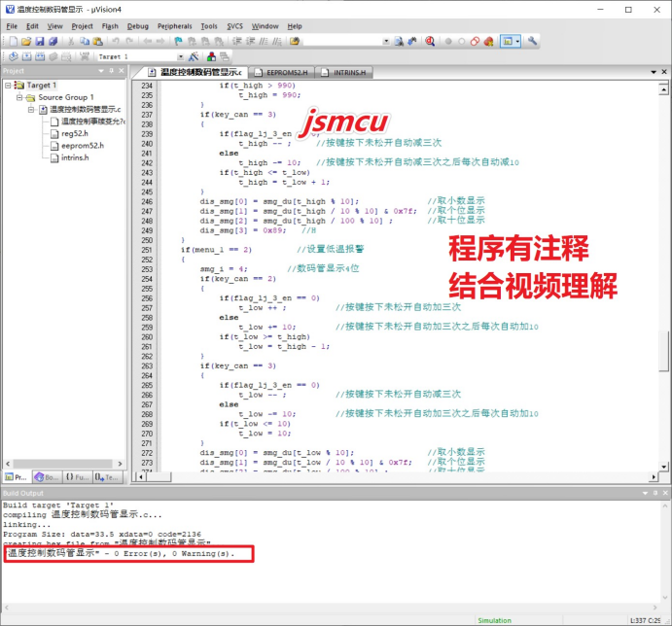Image resolution: width=672 pixels, height=626 pixels.
Task: Click the Project panel horizontal scrollbar
Action: (x=63, y=464)
